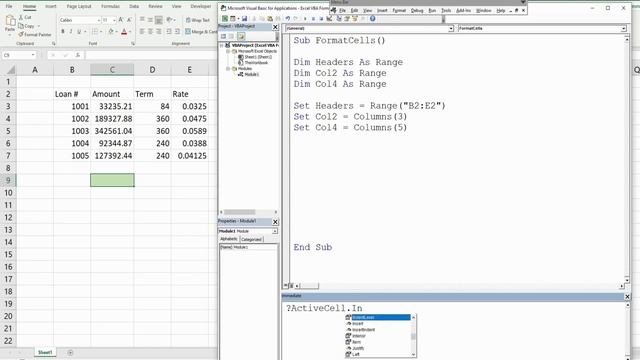Add a new sheet with plus icon
Screen dimensions: 640x360
[70, 352]
